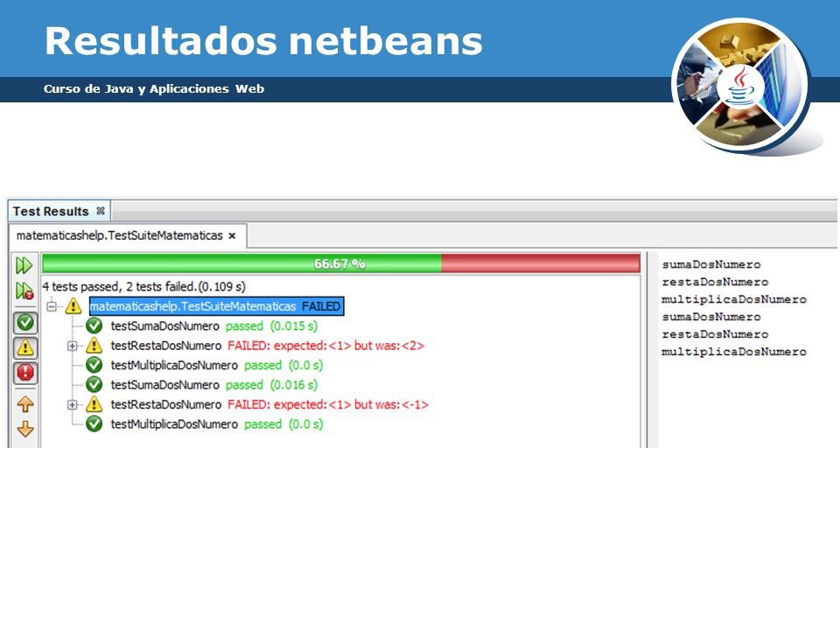Toggle the Show Passed filter button
This screenshot has width=840, height=630.
pyautogui.click(x=25, y=323)
